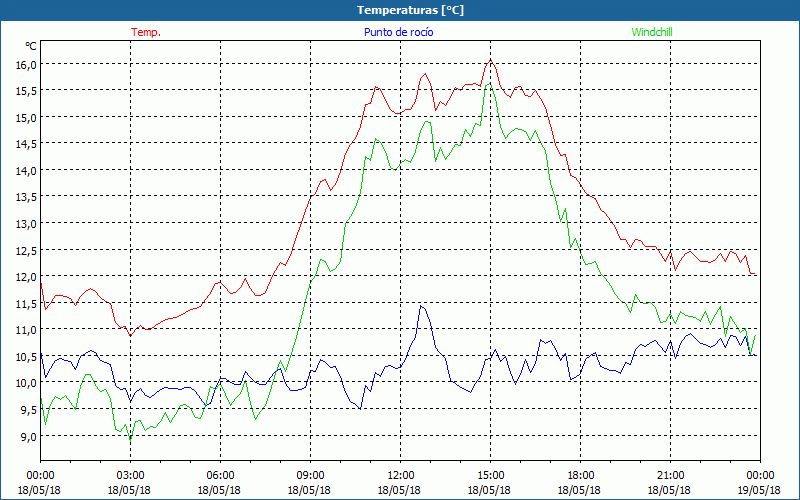
Task: Click the green windchill minimum at 03:00
Action: (130, 440)
